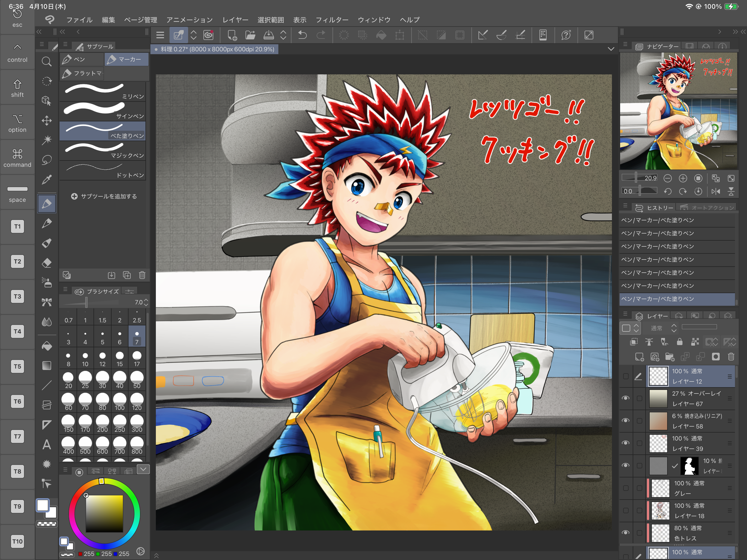Select the ドットペン sub tool
This screenshot has width=747, height=560.
pyautogui.click(x=103, y=171)
